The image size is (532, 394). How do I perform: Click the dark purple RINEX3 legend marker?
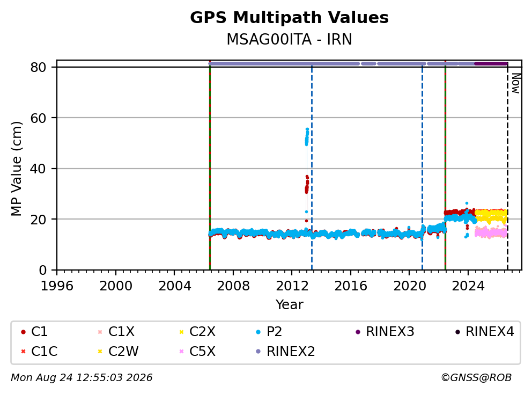[x=358, y=332]
